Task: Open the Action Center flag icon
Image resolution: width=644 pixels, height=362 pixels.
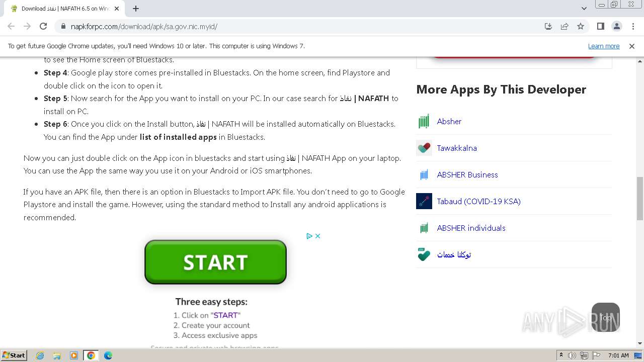Action: pos(597,355)
